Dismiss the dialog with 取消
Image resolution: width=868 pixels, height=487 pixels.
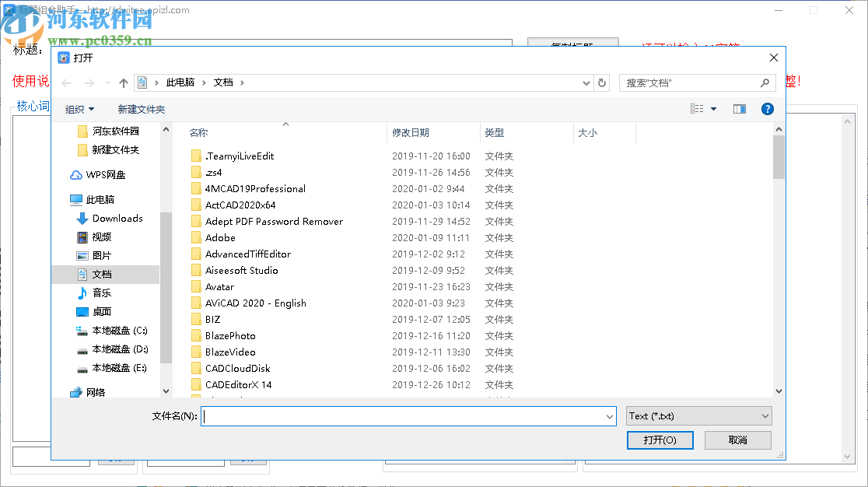pos(737,440)
